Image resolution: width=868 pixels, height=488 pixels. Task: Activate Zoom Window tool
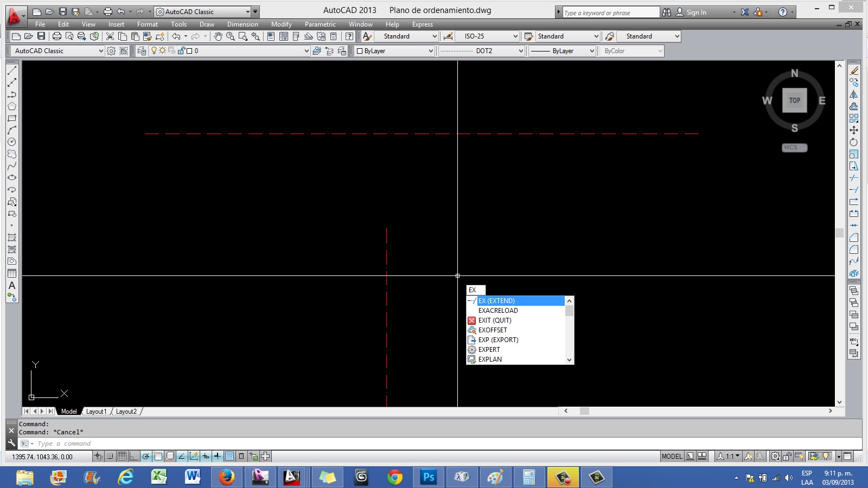click(x=242, y=36)
